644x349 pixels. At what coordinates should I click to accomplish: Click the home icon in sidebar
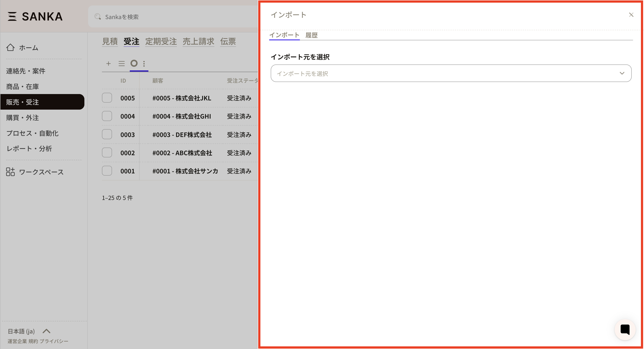pos(11,48)
